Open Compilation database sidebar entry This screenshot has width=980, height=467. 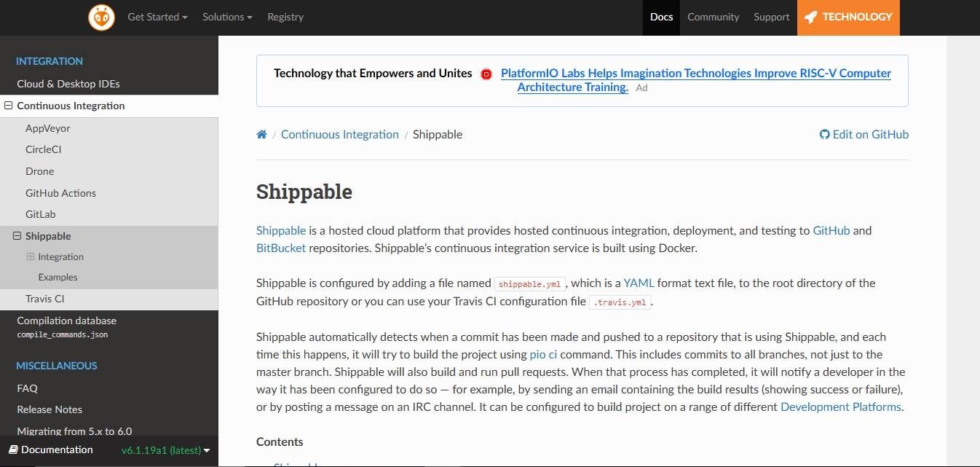pyautogui.click(x=67, y=326)
